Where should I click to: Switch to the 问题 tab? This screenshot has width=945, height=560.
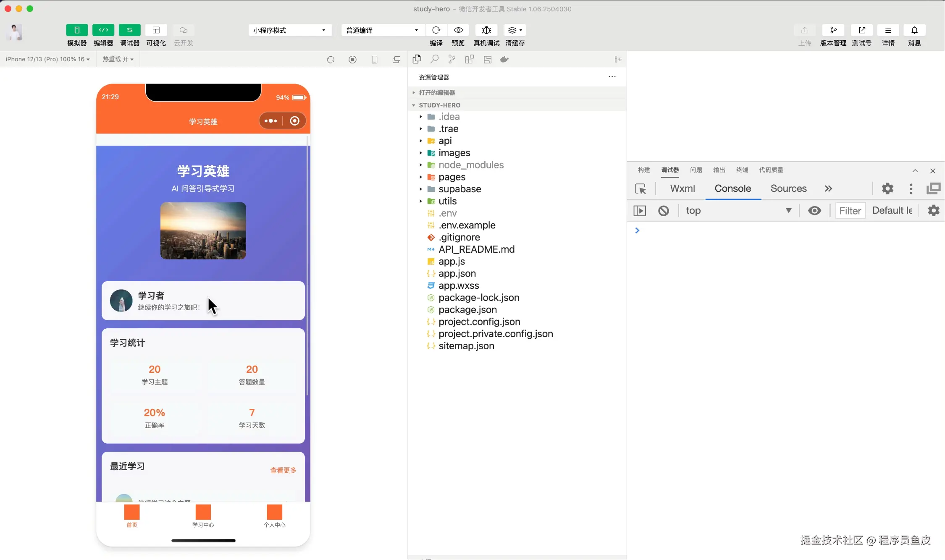click(696, 170)
